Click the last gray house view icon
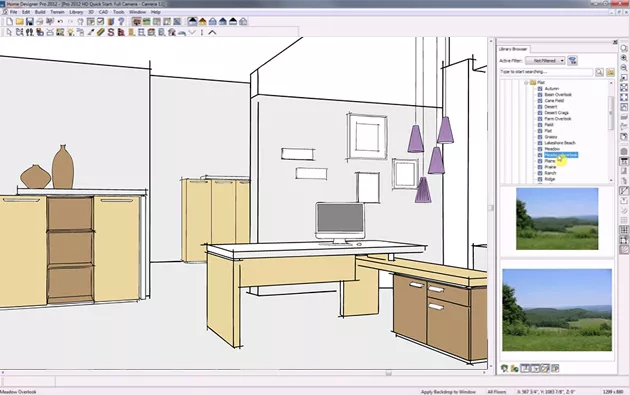Viewport: 630px width, 395px height. [x=243, y=21]
